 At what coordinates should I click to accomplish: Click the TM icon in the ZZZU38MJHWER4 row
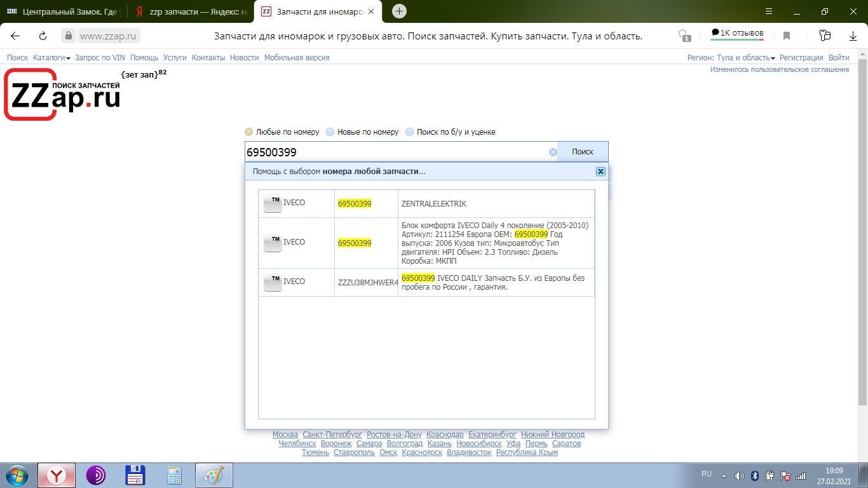273,283
